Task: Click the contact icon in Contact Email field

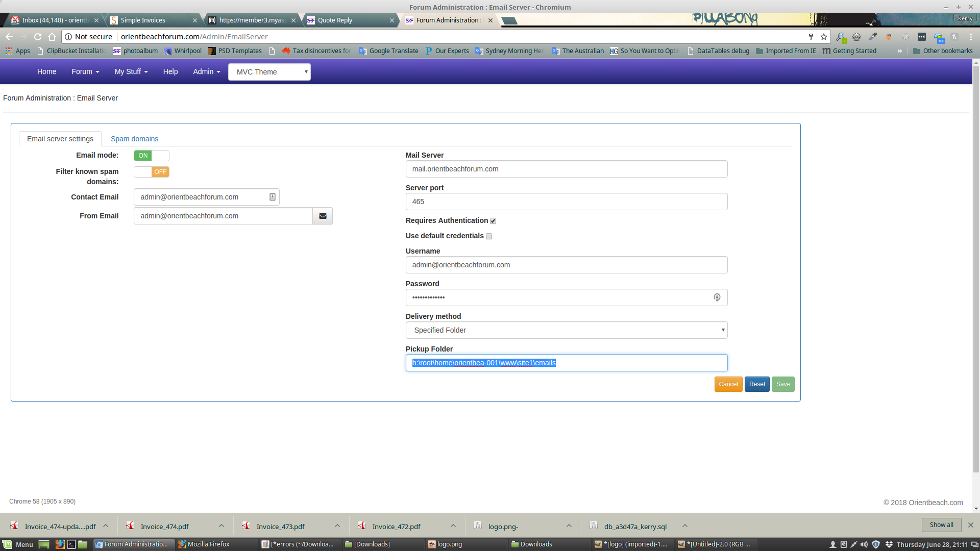Action: coord(273,197)
